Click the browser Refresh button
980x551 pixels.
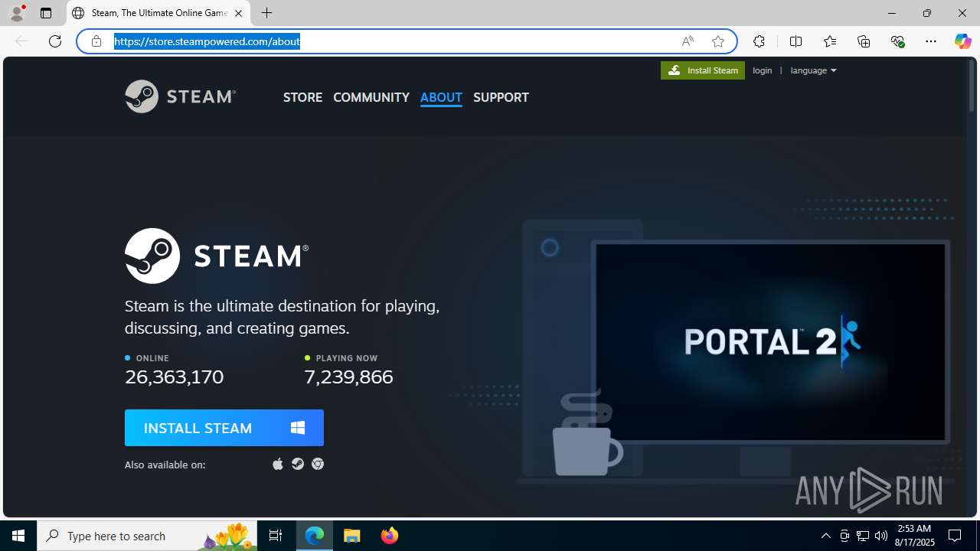pos(55,41)
